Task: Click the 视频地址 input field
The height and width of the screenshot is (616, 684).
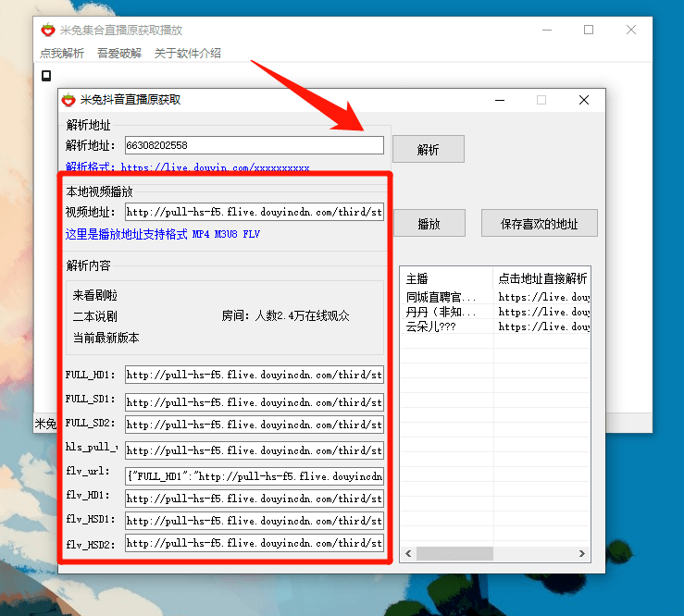Action: pos(255,212)
